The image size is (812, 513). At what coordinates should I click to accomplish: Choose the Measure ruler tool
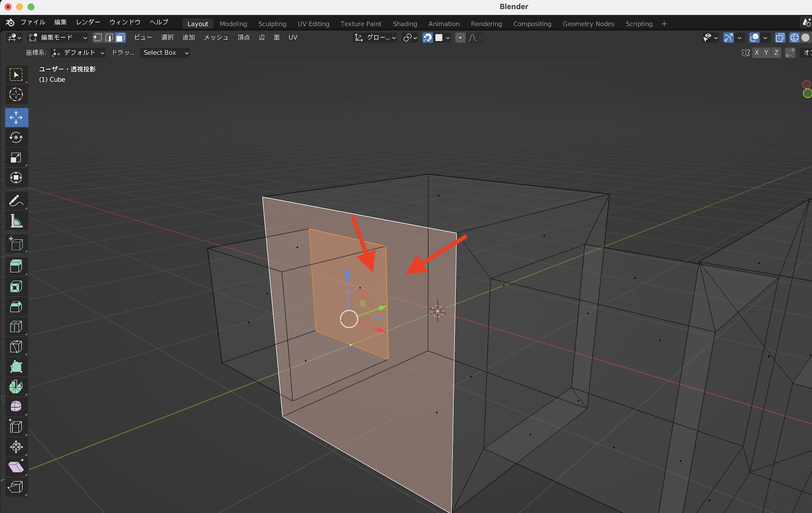pos(16,221)
